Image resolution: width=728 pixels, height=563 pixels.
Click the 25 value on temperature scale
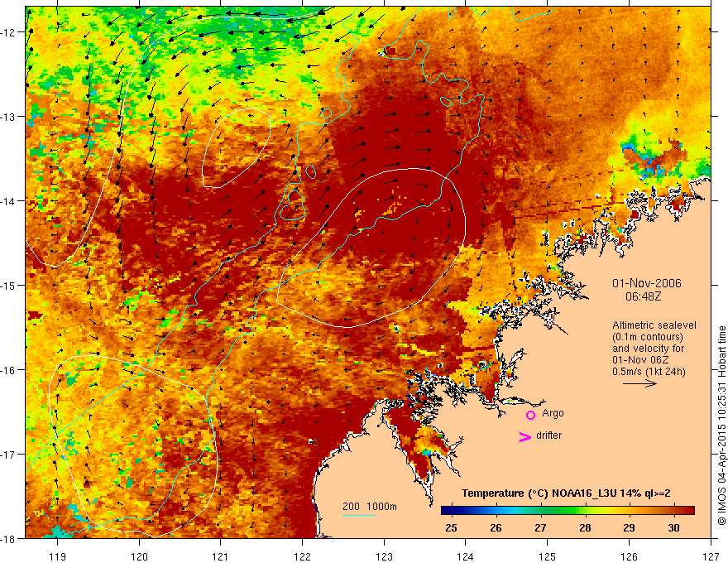(451, 527)
